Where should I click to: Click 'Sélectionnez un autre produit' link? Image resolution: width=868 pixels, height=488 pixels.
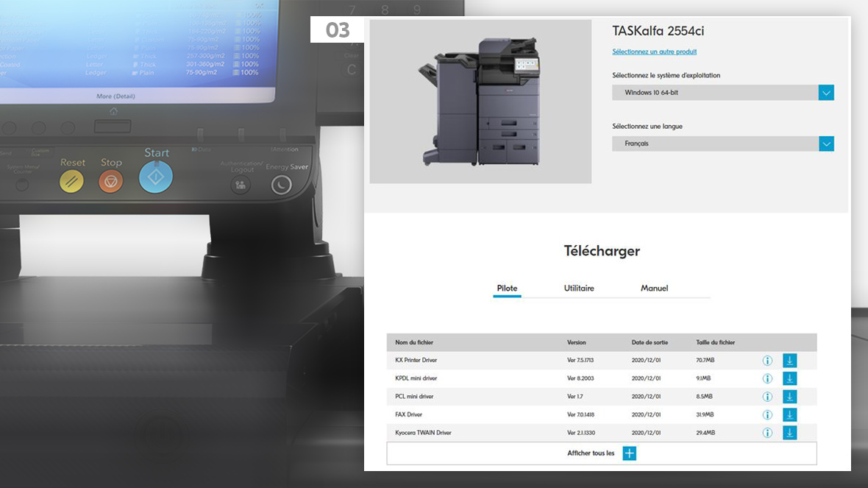click(654, 52)
